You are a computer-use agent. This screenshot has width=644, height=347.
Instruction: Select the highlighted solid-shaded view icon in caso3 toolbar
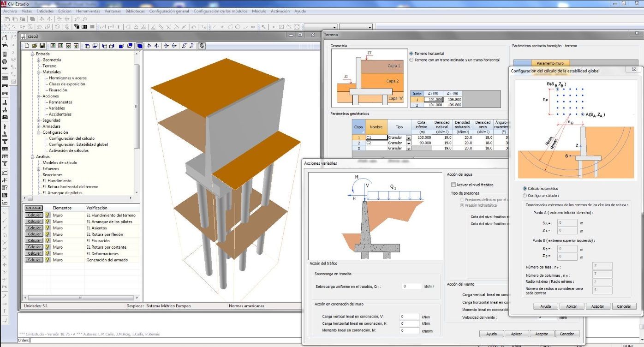point(139,46)
